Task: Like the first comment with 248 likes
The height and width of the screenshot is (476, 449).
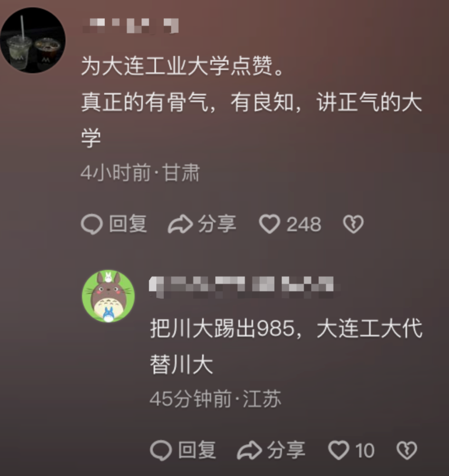Action: [269, 224]
